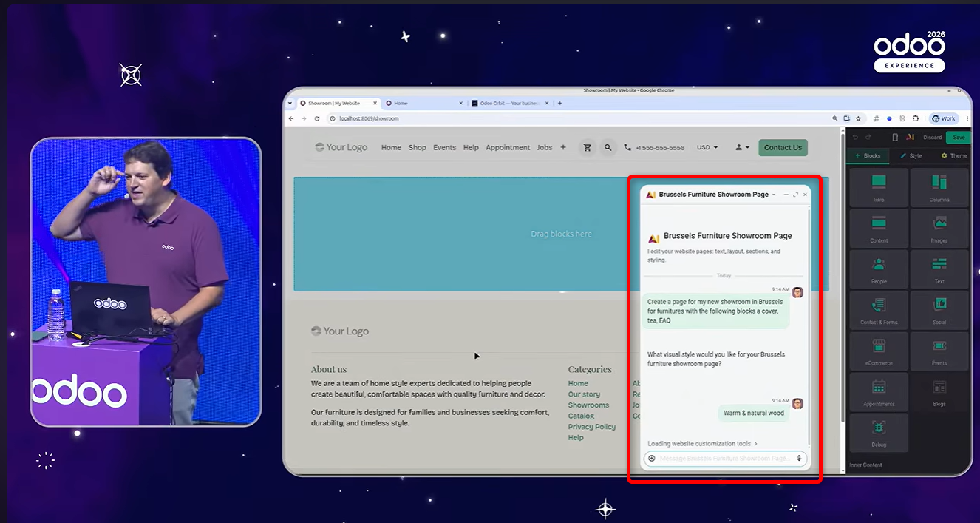
Task: Pick the Images block
Action: click(x=939, y=228)
